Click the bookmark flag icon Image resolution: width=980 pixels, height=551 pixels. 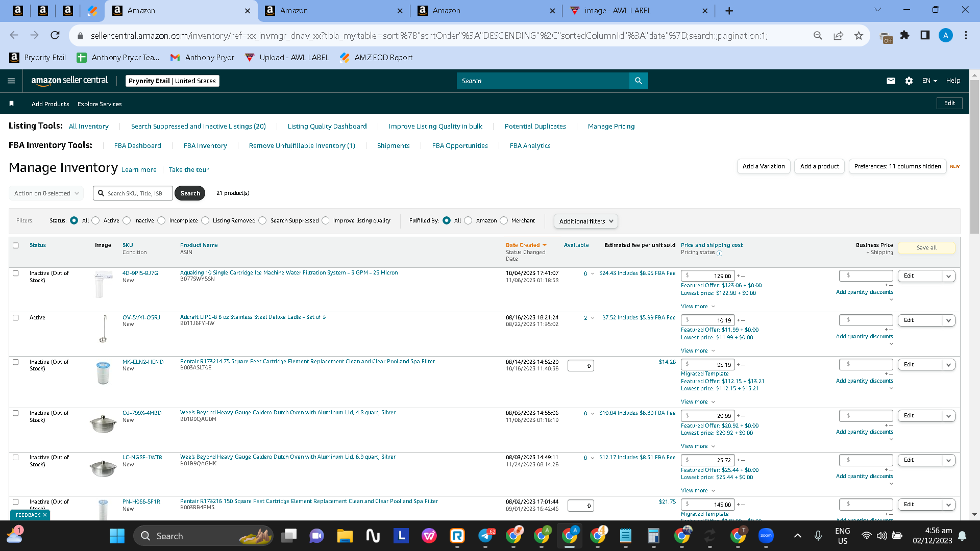(11, 104)
